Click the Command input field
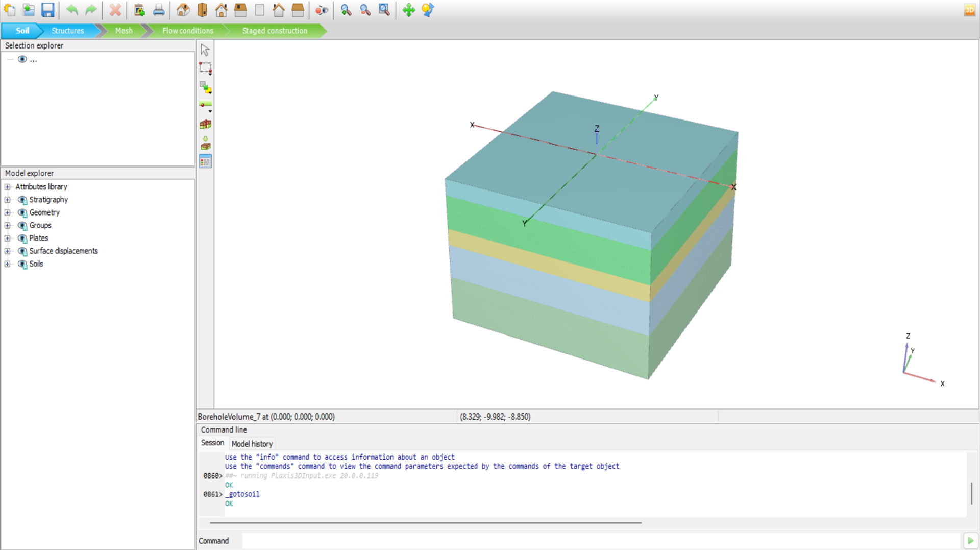980x550 pixels. (600, 541)
